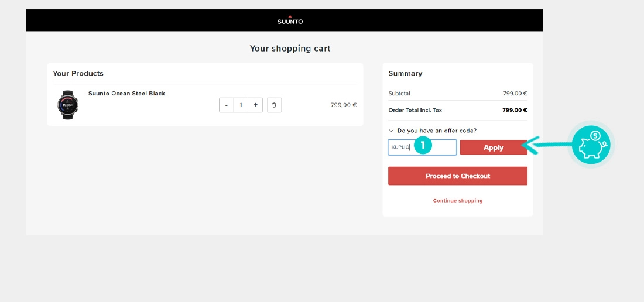Click the Suunto logo in header
This screenshot has height=302, width=644.
(x=290, y=20)
